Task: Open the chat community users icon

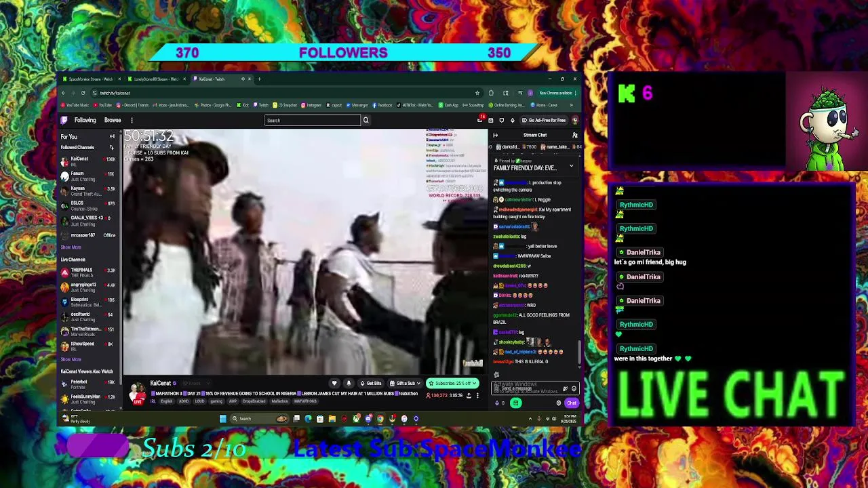Action: point(574,135)
